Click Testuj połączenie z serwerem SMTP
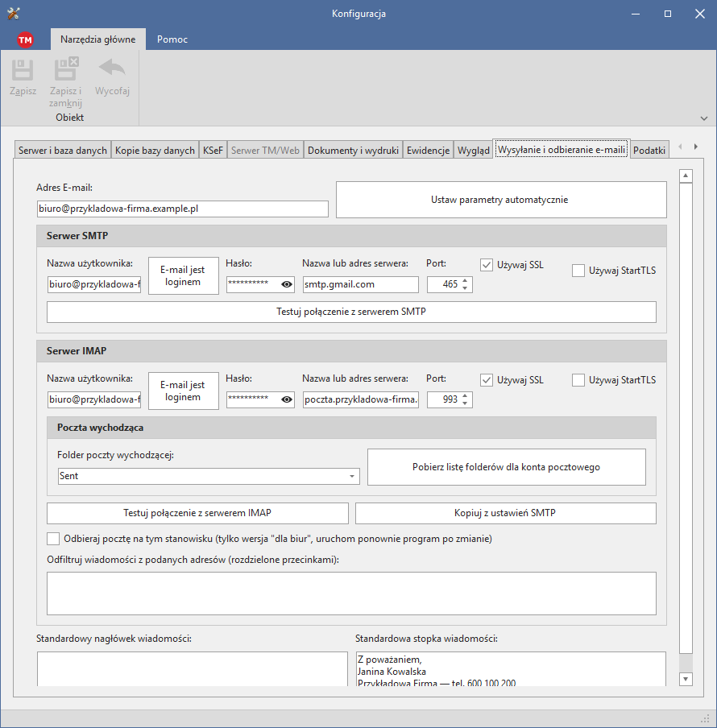 tap(351, 312)
